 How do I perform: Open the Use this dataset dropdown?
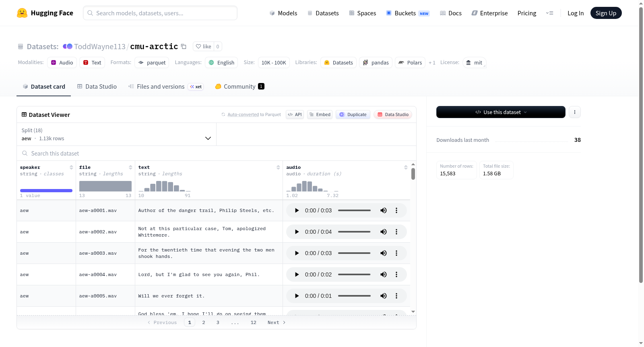pos(501,112)
